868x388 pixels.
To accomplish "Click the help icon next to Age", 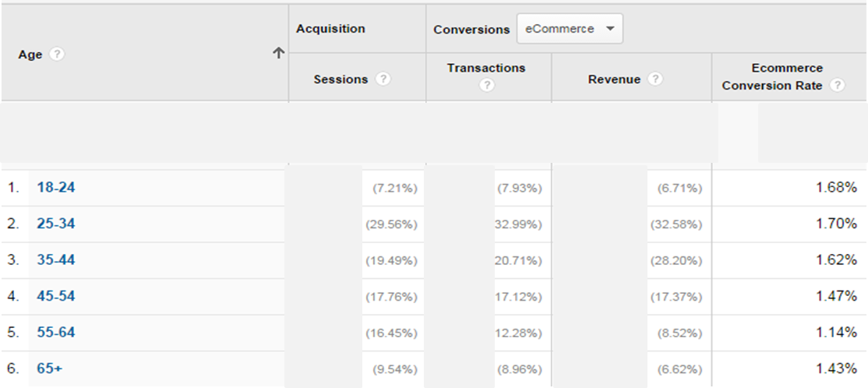I will tap(57, 55).
